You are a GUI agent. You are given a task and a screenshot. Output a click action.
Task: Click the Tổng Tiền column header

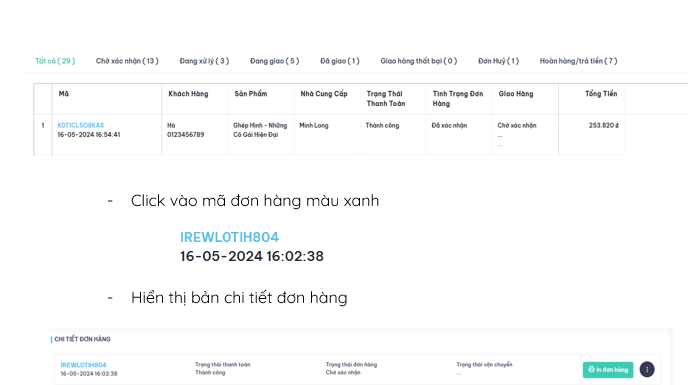click(601, 94)
